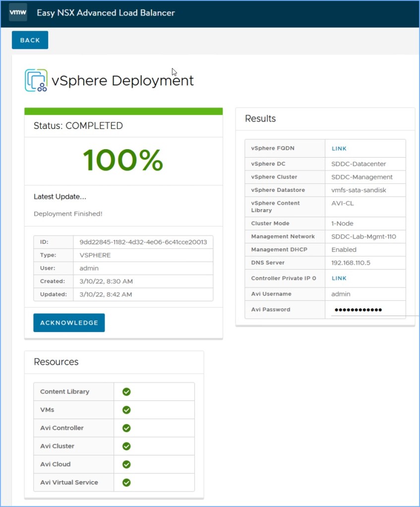Click the Avi Username admin value

(x=341, y=294)
